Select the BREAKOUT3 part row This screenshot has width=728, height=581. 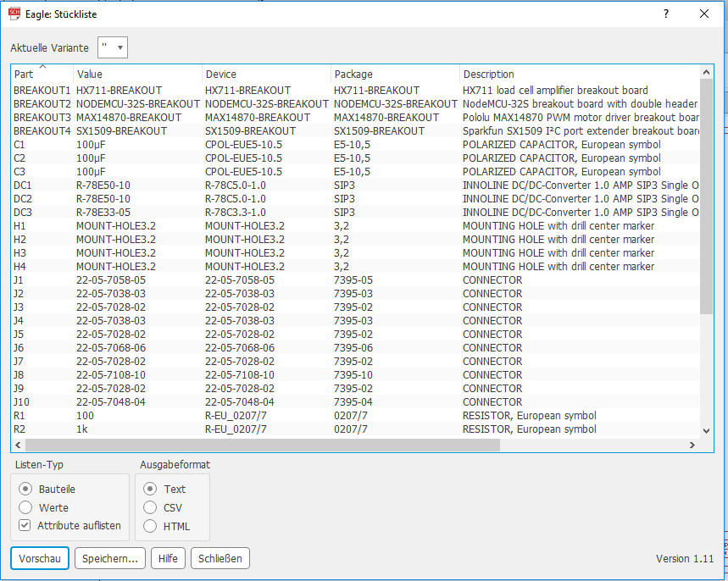pyautogui.click(x=355, y=118)
